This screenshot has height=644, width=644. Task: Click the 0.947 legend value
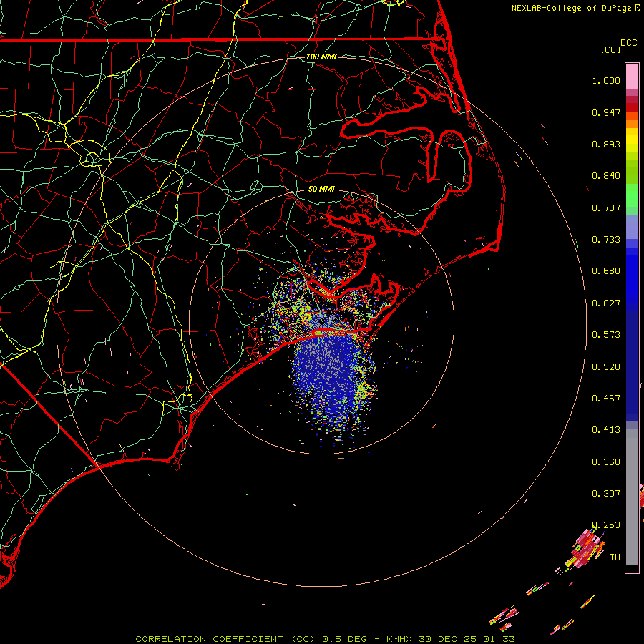click(x=606, y=112)
